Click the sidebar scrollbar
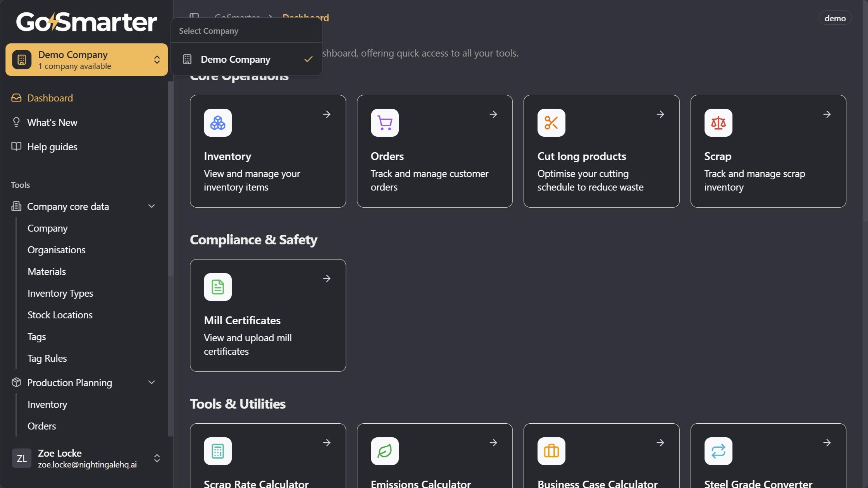868x488 pixels. [x=170, y=178]
